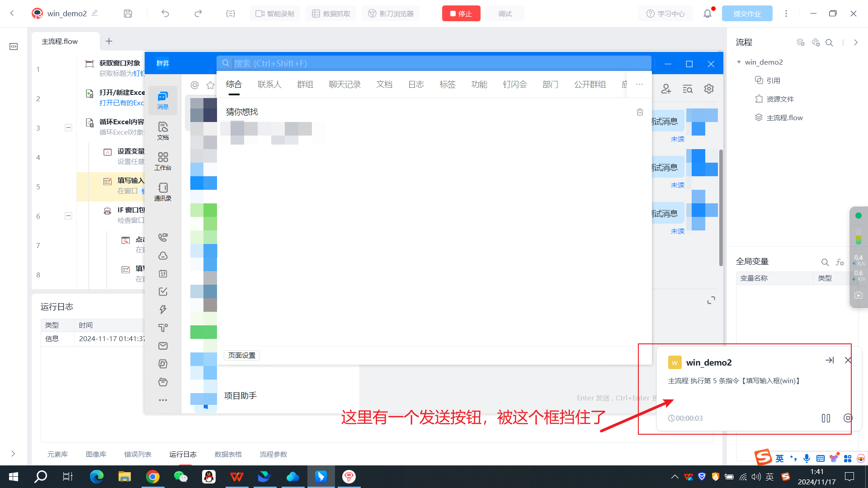The image size is (868, 488).
Task: Open WeChat from the Windows taskbar
Action: coord(181,477)
